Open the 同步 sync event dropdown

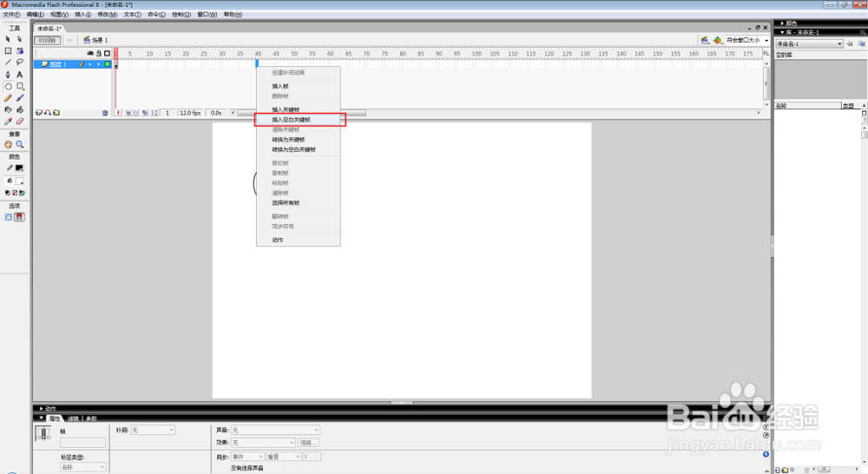[x=247, y=457]
